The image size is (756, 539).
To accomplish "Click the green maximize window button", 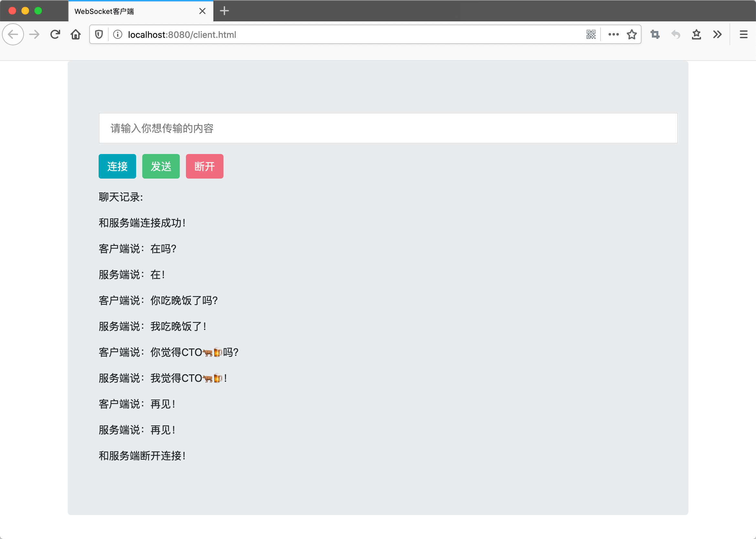I will tap(38, 11).
